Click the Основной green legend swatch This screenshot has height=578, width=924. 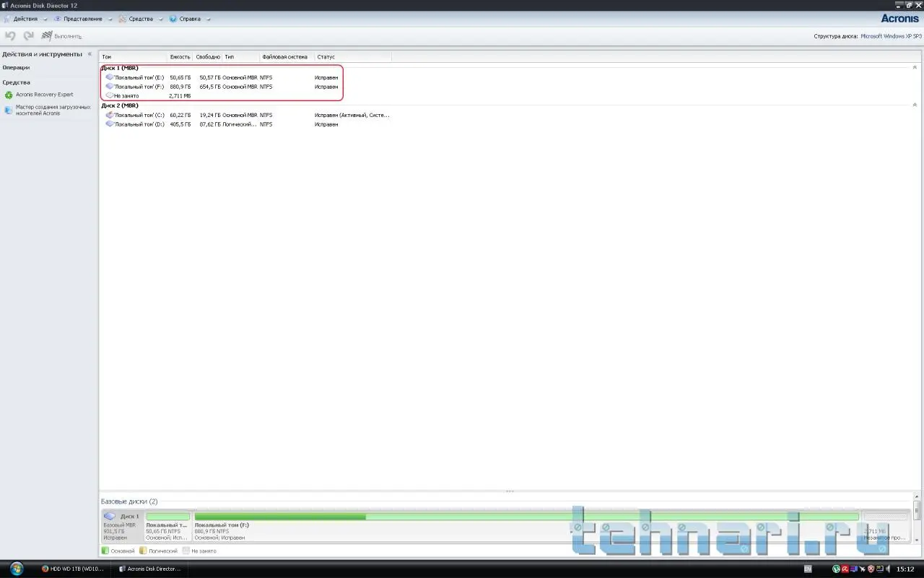click(x=105, y=551)
